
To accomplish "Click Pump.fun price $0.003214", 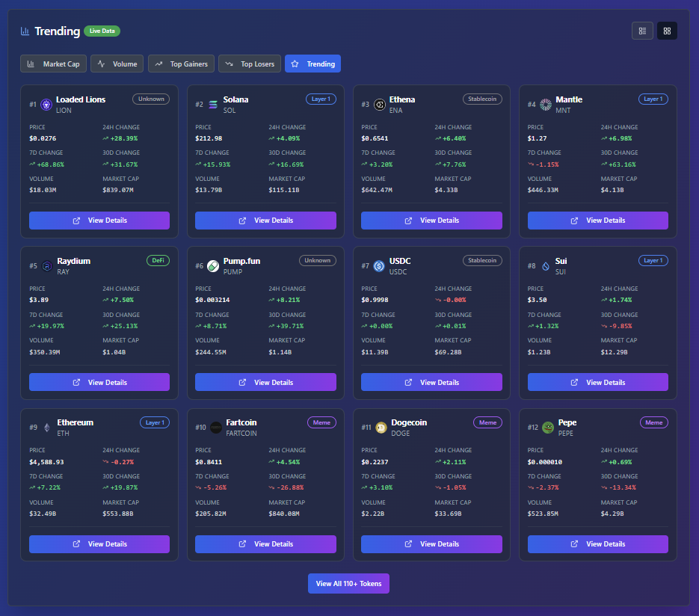I will (x=212, y=300).
